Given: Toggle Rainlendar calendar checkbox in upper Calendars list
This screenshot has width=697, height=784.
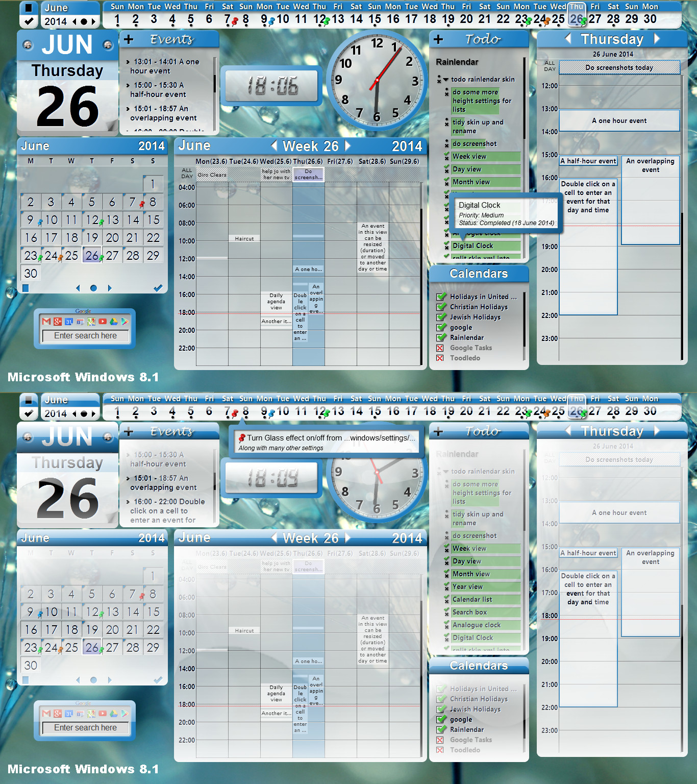Looking at the screenshot, I should 441,337.
